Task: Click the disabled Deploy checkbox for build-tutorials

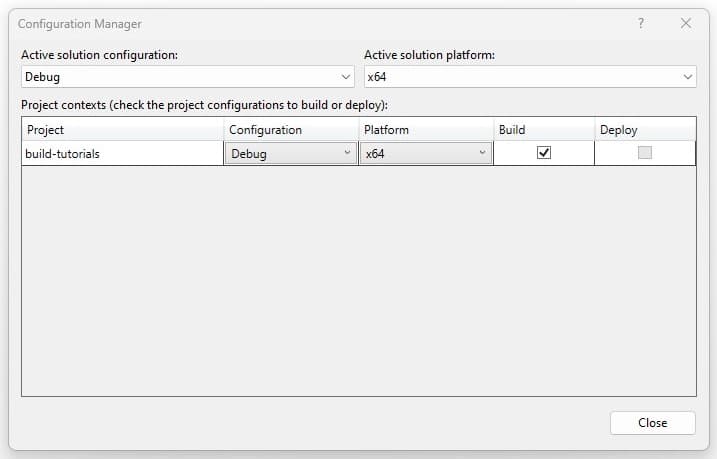Action: [645, 153]
